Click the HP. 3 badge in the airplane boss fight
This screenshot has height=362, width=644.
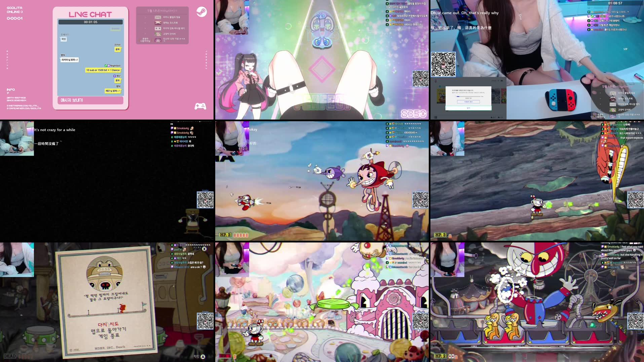[x=225, y=235]
